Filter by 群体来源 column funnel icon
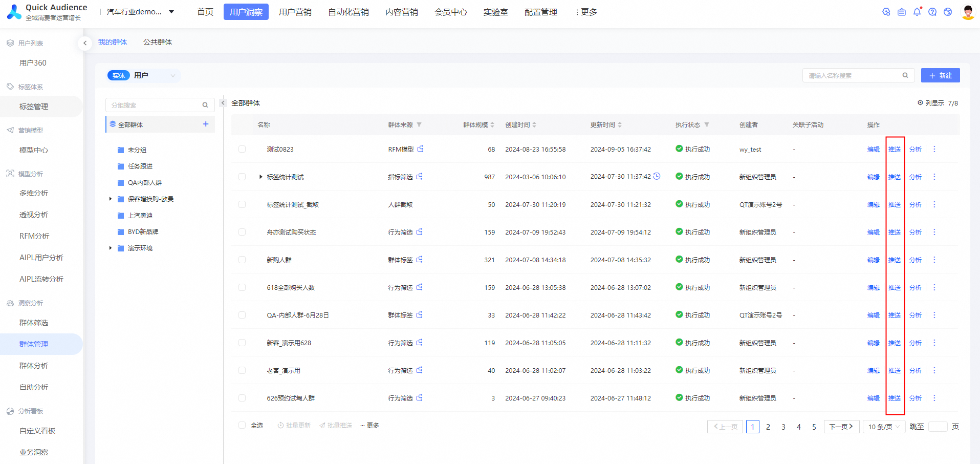 point(419,124)
